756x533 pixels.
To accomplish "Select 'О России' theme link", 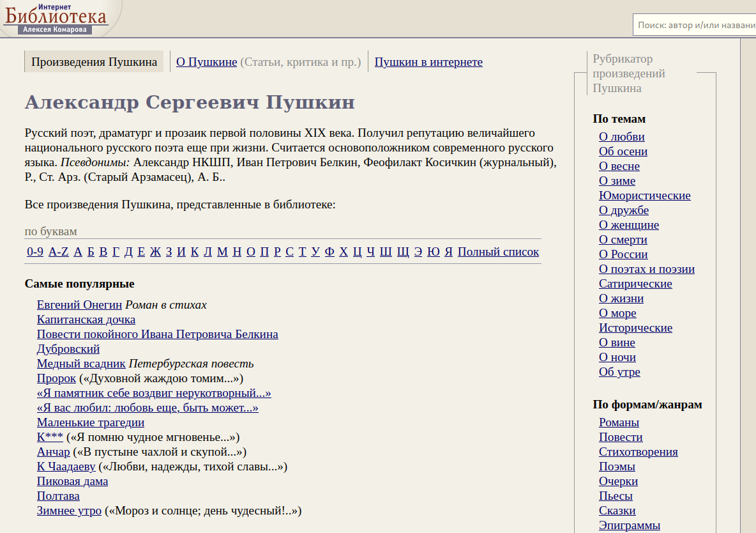I will (623, 254).
